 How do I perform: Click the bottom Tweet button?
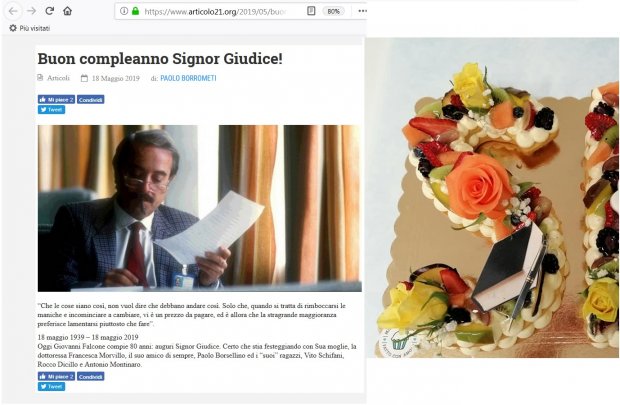pyautogui.click(x=51, y=386)
